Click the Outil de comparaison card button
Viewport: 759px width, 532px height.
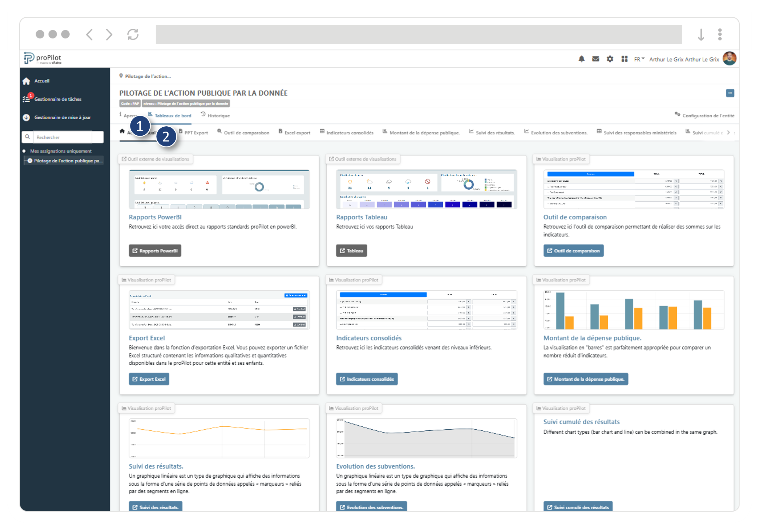574,251
